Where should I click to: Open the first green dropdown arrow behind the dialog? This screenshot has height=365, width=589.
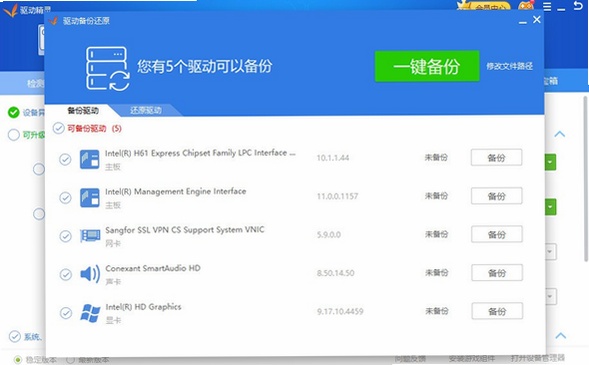tap(550, 162)
